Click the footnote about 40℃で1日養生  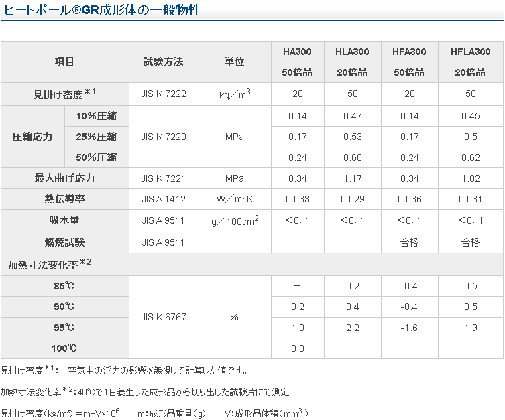145,391
